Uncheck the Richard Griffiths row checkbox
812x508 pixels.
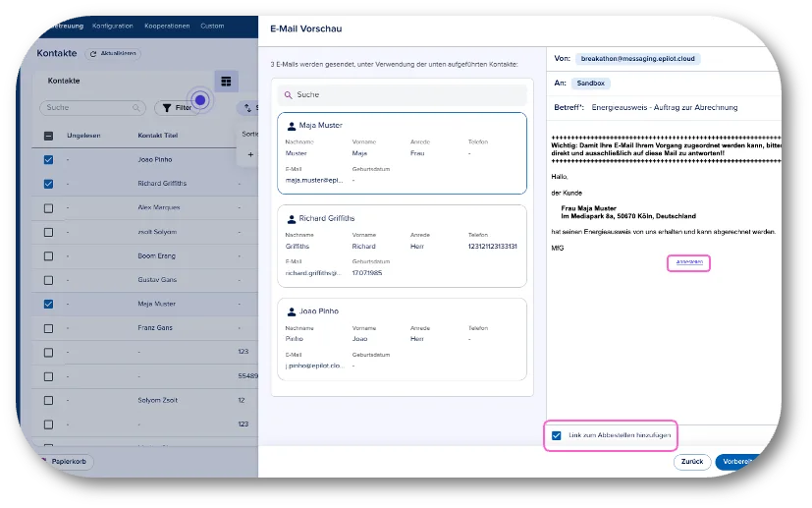coord(49,184)
